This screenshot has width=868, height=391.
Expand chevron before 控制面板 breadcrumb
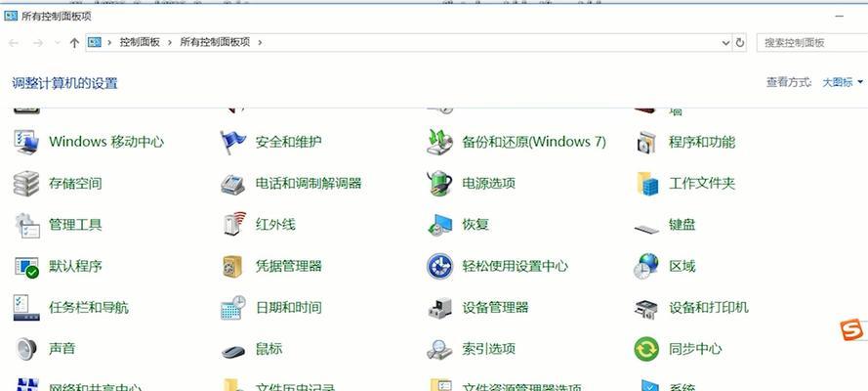pyautogui.click(x=109, y=42)
